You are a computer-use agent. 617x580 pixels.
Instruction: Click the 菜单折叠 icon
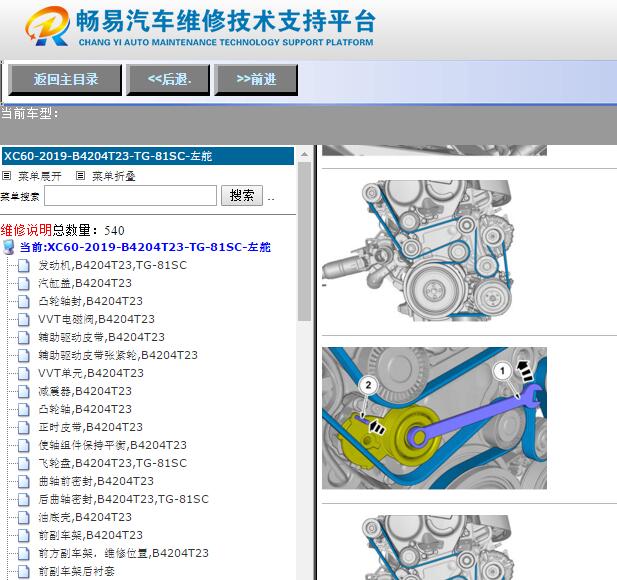pyautogui.click(x=80, y=175)
